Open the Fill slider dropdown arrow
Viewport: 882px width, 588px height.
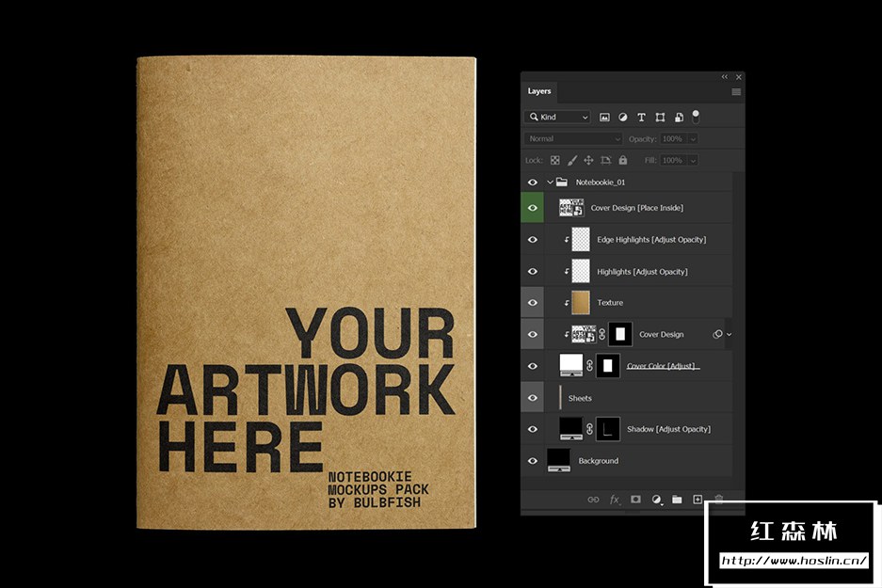(x=693, y=160)
